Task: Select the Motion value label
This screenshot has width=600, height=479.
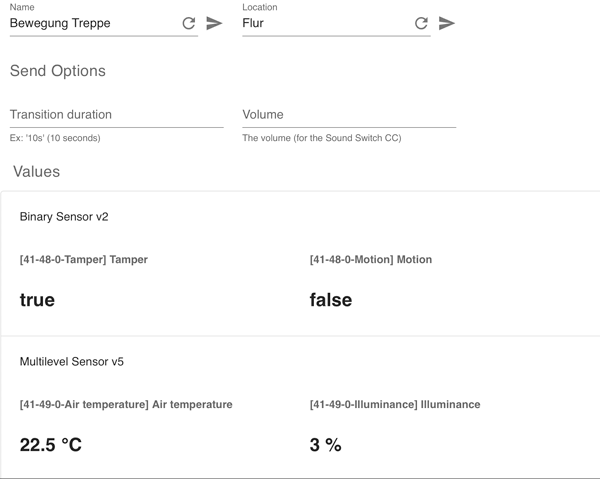Action: [x=371, y=260]
